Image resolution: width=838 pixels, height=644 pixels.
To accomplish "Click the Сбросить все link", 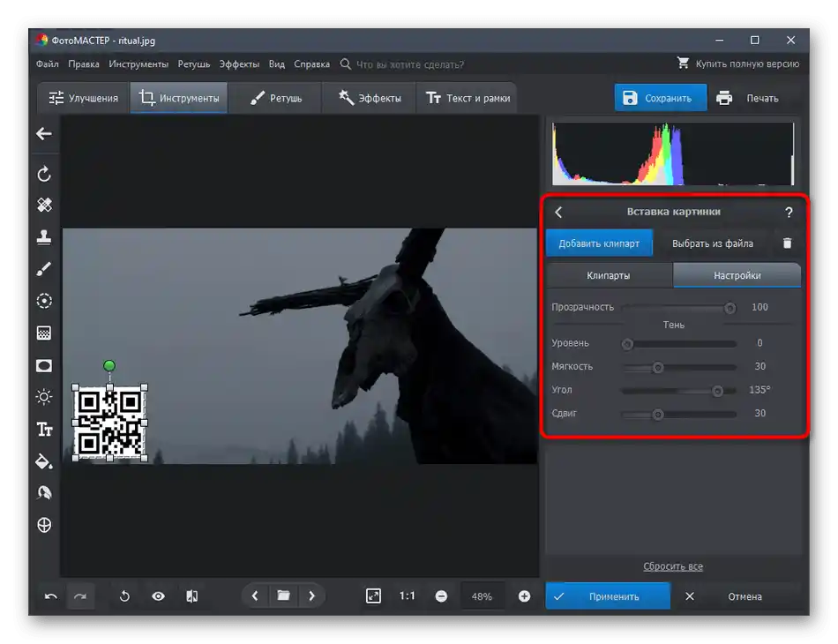I will (x=673, y=566).
